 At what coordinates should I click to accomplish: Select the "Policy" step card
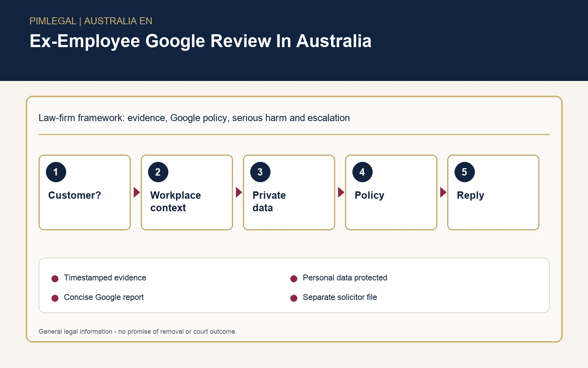point(391,192)
